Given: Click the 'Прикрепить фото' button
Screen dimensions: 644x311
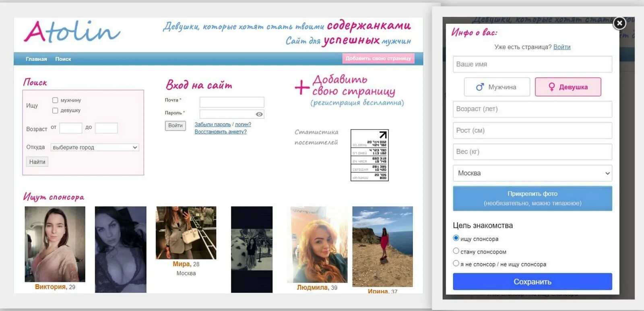Looking at the screenshot, I should [x=533, y=199].
